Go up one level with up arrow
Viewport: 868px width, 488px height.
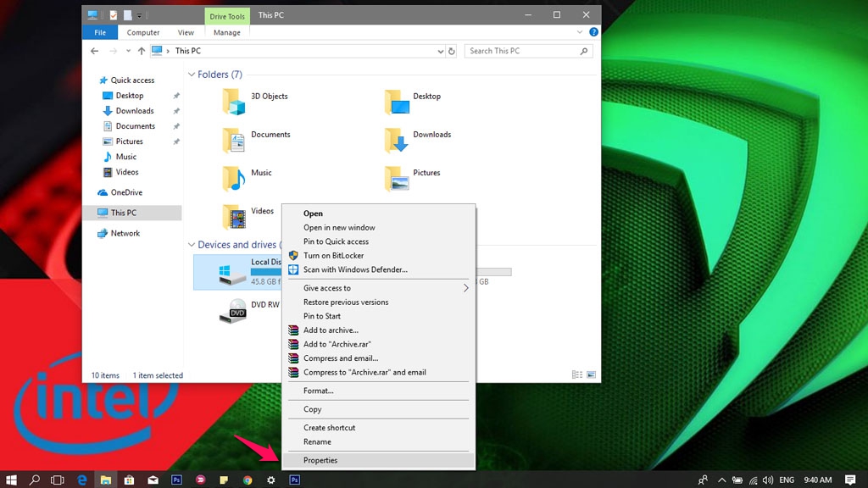pyautogui.click(x=142, y=51)
